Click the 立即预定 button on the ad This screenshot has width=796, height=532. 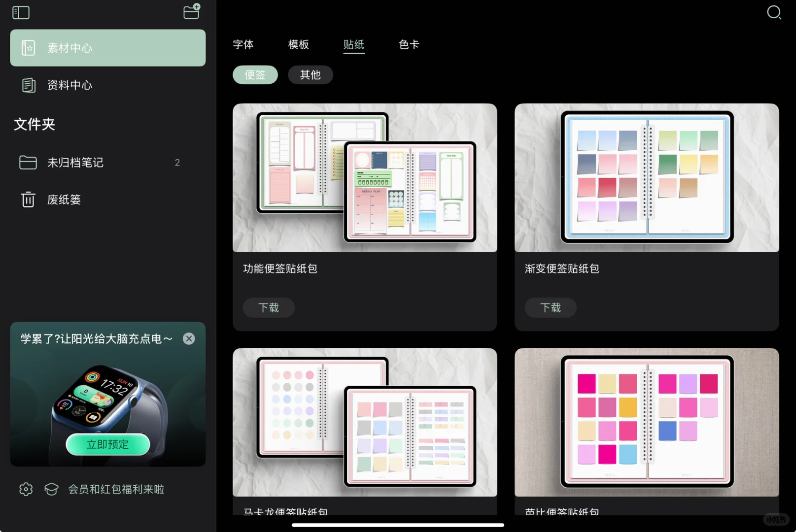108,444
